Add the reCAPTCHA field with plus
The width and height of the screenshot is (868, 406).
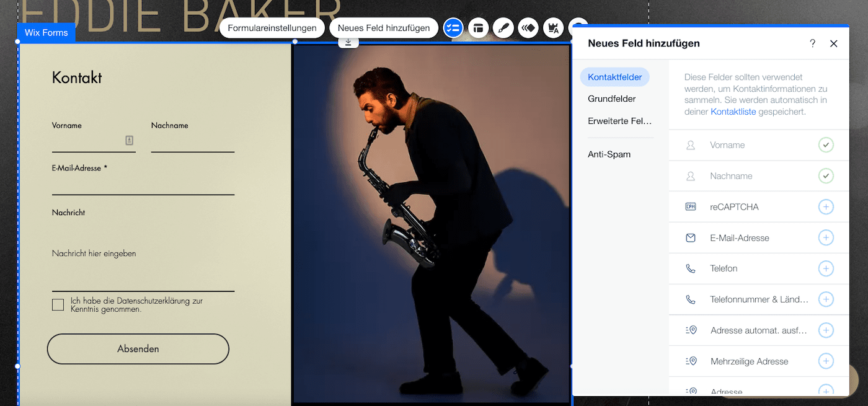tap(826, 207)
